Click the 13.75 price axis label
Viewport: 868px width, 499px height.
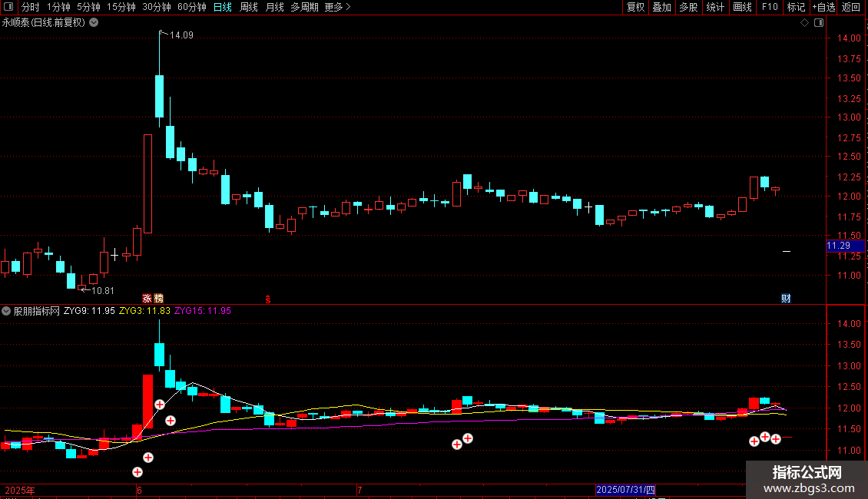click(x=849, y=58)
